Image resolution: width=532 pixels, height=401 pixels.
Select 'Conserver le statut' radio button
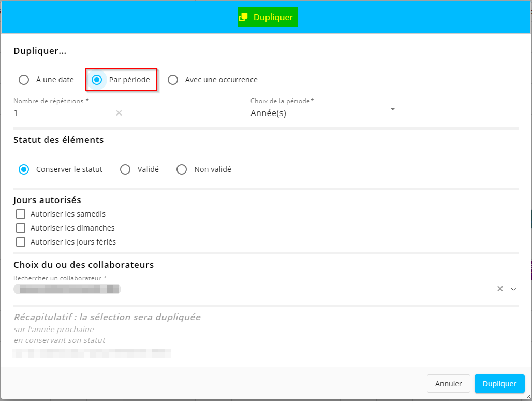click(x=24, y=169)
